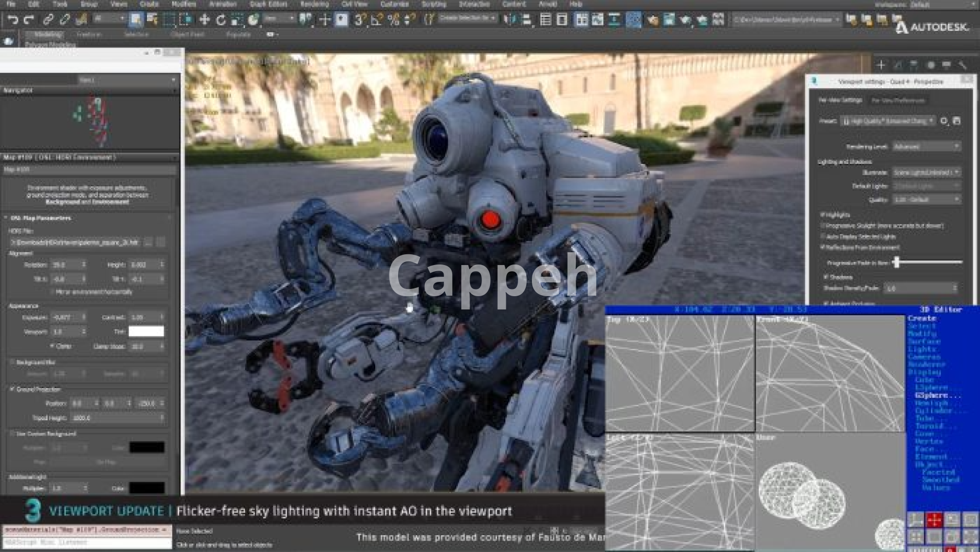This screenshot has width=980, height=552.
Task: Open the lighting Quality dropdown
Action: point(926,200)
